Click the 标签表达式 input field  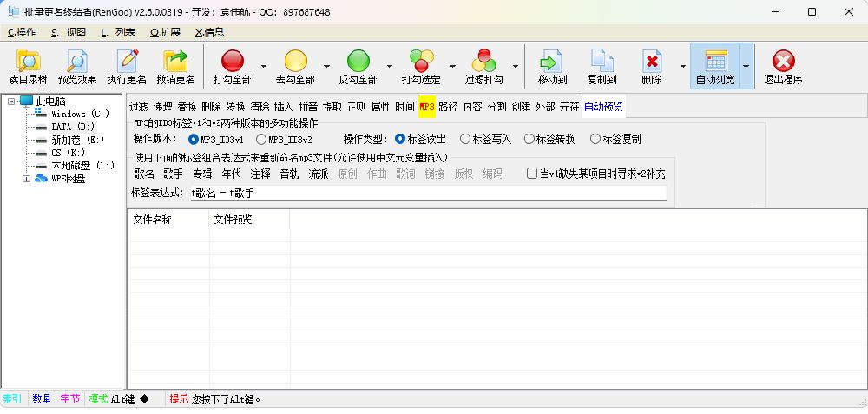pyautogui.click(x=428, y=194)
